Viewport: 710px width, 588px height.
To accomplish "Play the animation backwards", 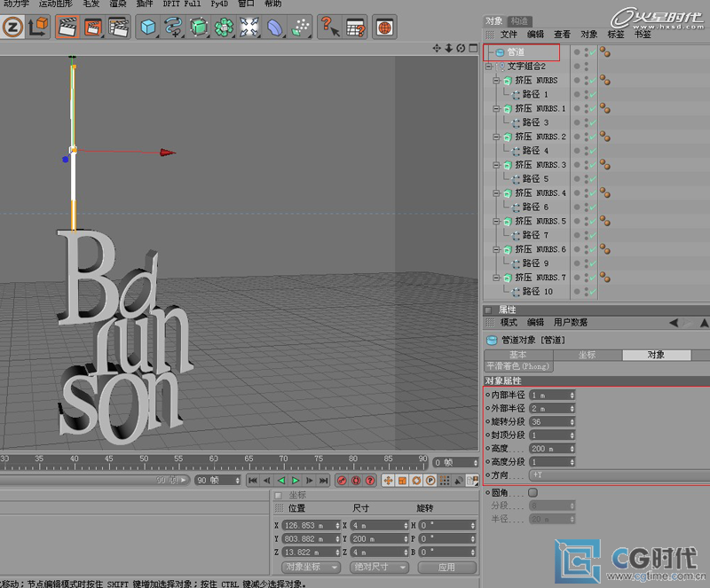I will click(x=281, y=481).
